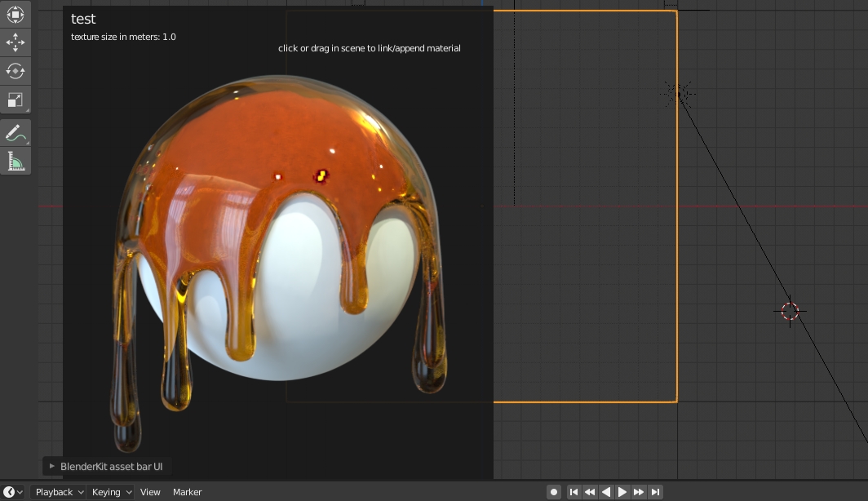Select the Tweak/Select tool at toolbar top
The height and width of the screenshot is (501, 868).
pyautogui.click(x=15, y=14)
